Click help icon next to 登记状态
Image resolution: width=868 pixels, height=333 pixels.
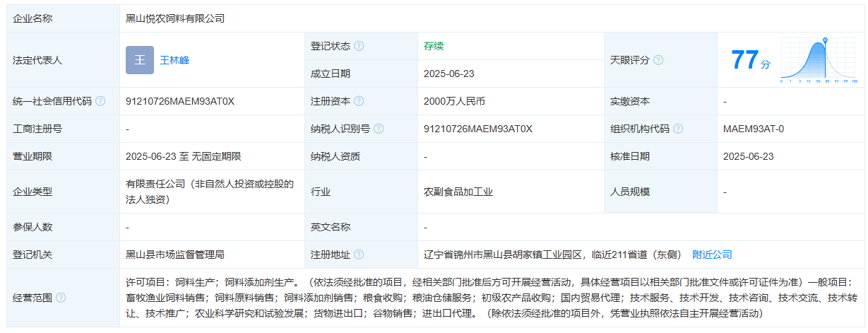click(x=359, y=46)
